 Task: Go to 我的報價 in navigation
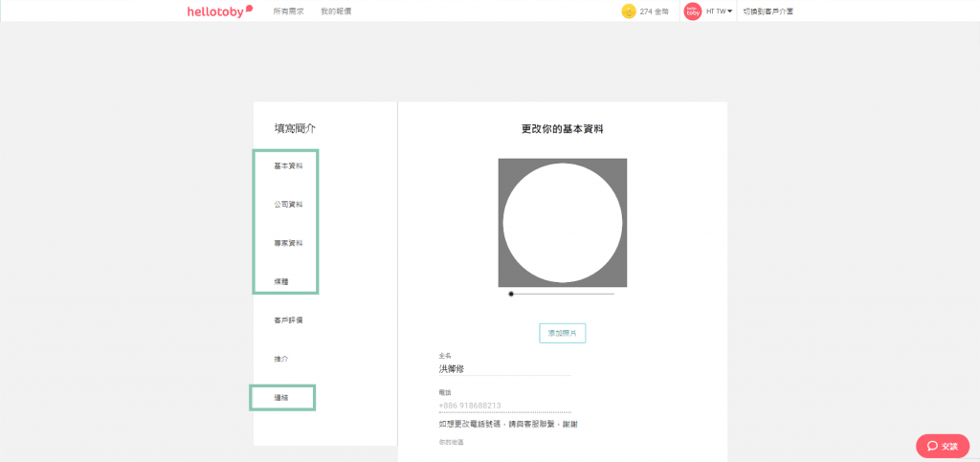[336, 11]
